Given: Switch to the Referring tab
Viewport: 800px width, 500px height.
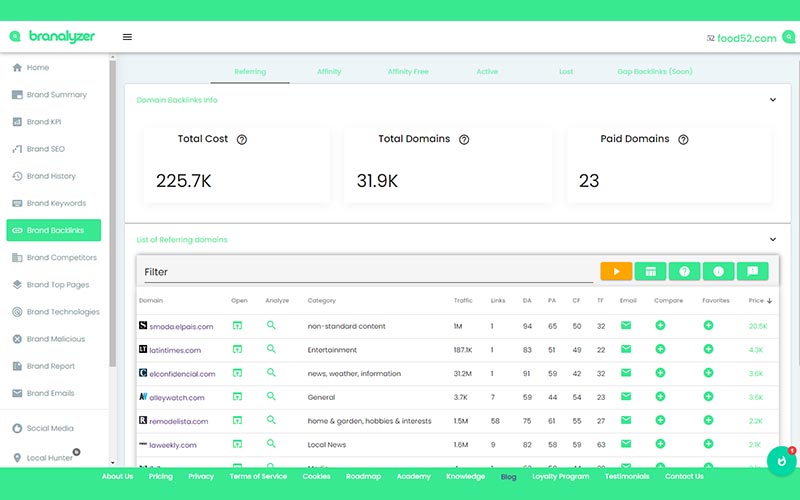Looking at the screenshot, I should point(250,71).
